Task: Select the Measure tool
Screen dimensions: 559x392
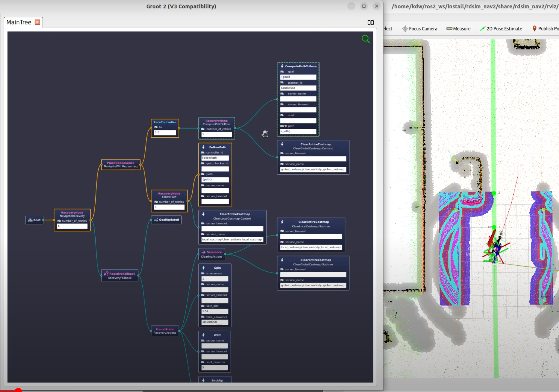Action: (x=458, y=29)
